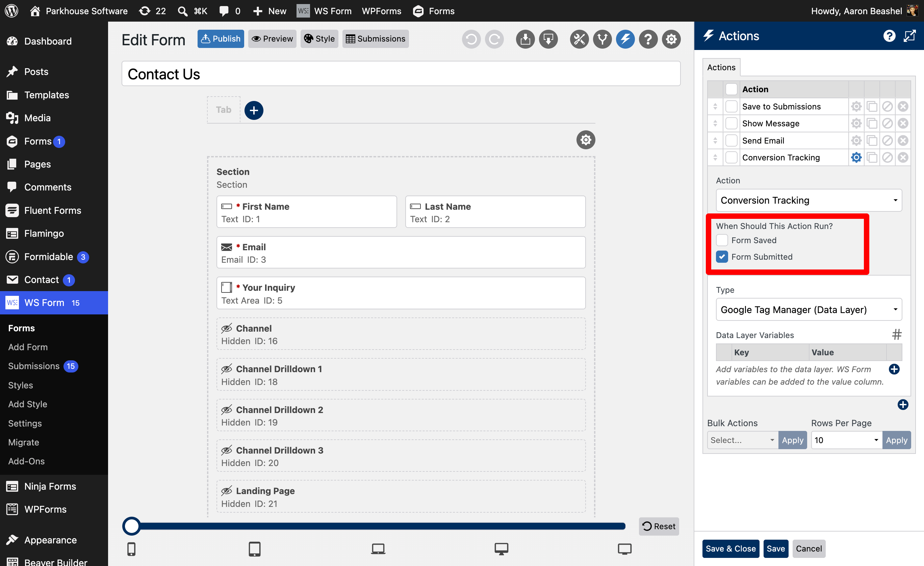The height and width of the screenshot is (566, 924).
Task: Add a new action with the plus icon below the list
Action: [903, 405]
